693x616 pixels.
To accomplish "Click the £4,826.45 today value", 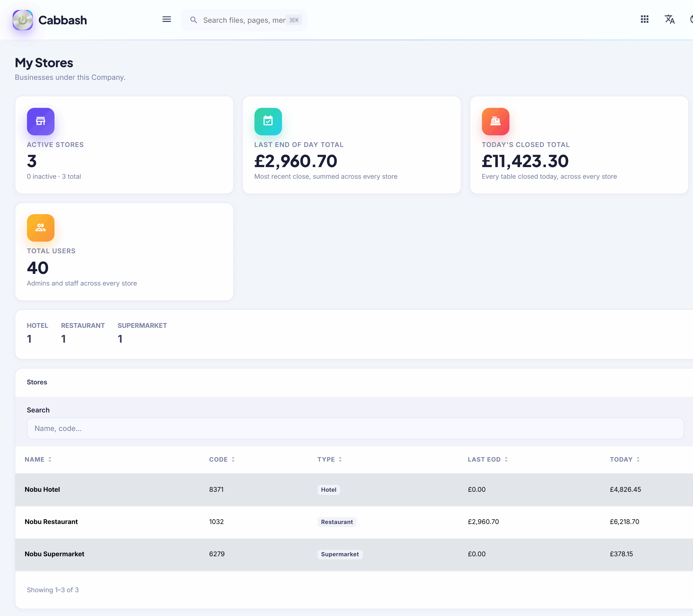I will [625, 490].
